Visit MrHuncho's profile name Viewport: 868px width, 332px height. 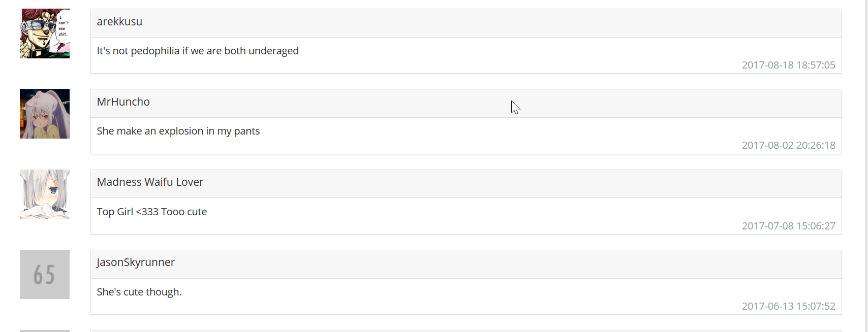tap(123, 102)
